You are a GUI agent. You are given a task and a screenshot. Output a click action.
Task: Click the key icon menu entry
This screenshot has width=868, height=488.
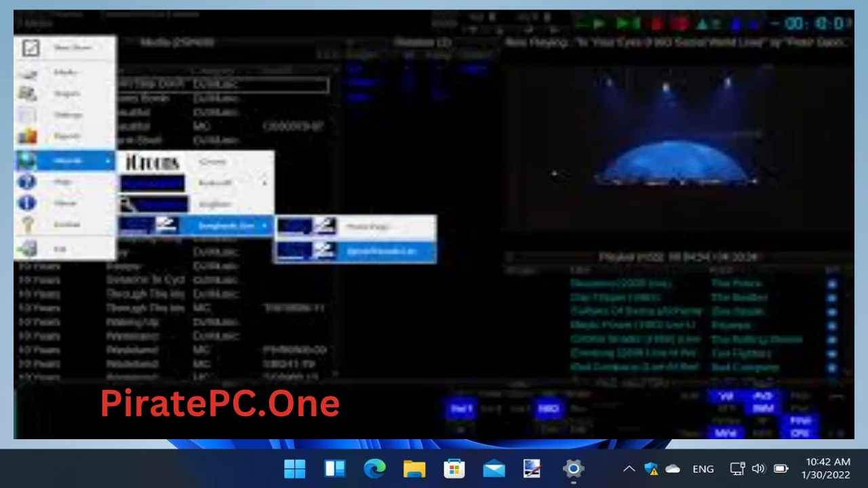pos(65,224)
